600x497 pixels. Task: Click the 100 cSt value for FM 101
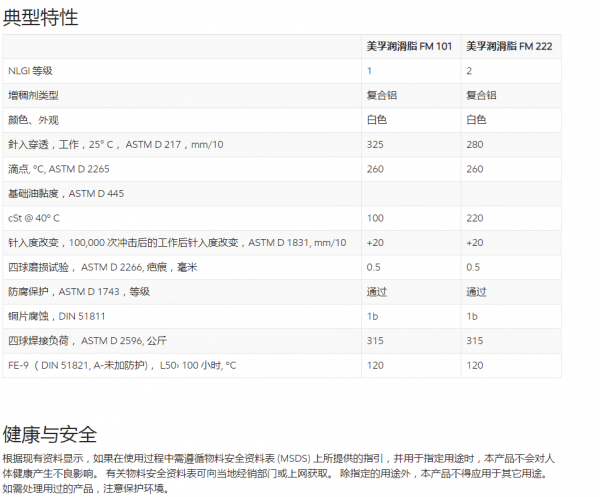(376, 217)
